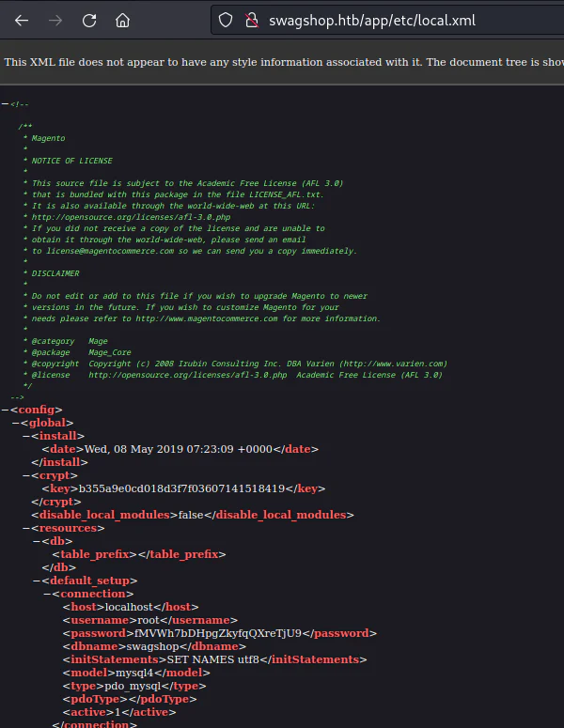Image resolution: width=564 pixels, height=728 pixels.
Task: Click the empty pdoType element
Action: click(130, 699)
